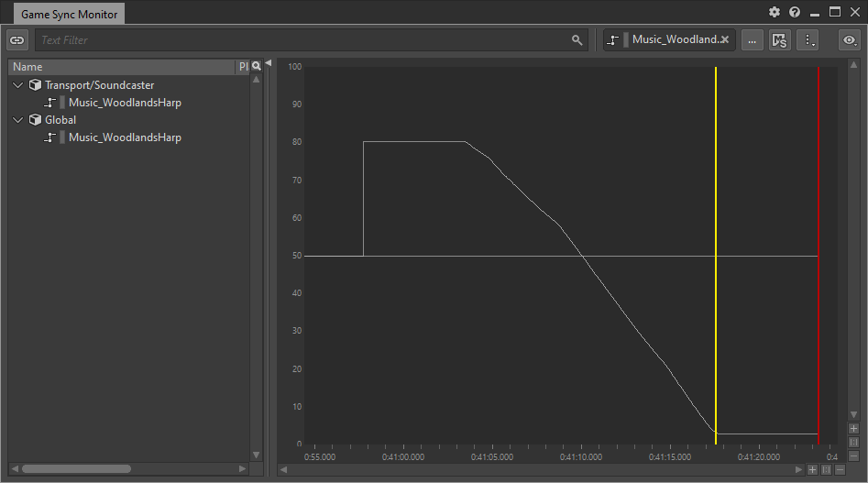The image size is (868, 483).
Task: Zoom out horizontally with minus button
Action: [x=839, y=470]
